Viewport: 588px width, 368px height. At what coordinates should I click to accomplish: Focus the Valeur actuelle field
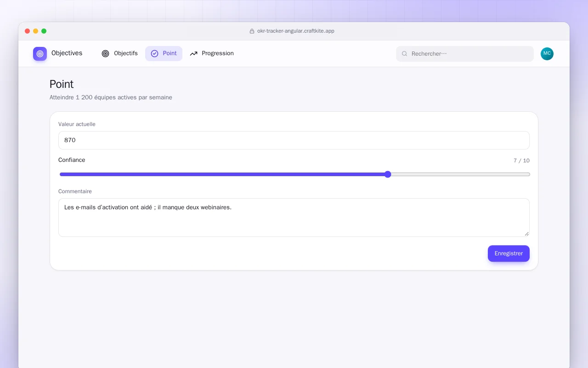point(294,140)
